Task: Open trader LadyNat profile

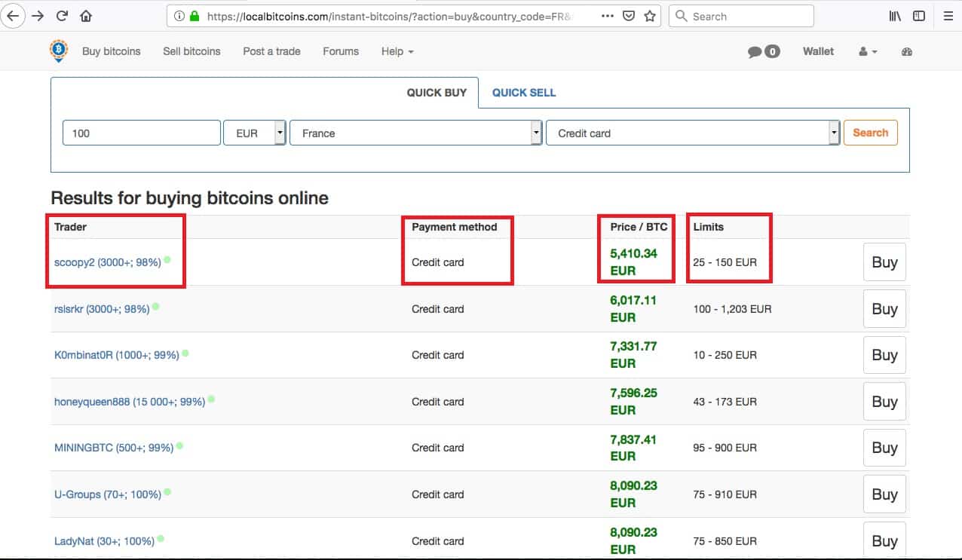Action: click(104, 541)
